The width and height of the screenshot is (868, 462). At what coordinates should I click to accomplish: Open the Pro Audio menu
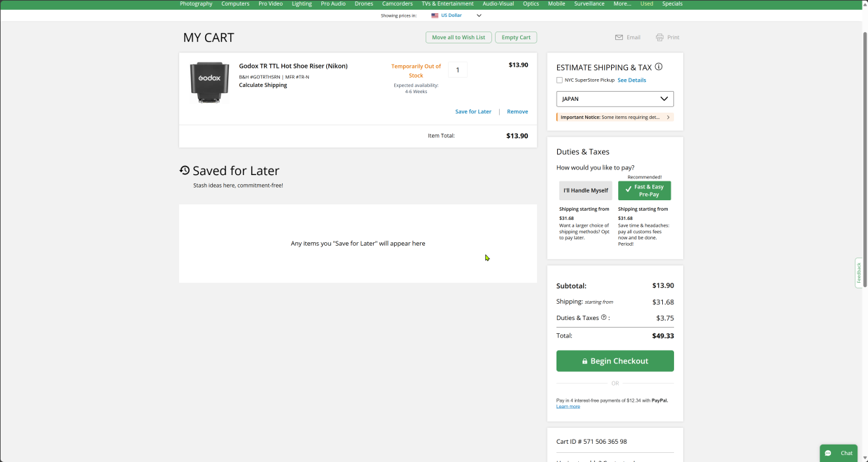click(333, 4)
